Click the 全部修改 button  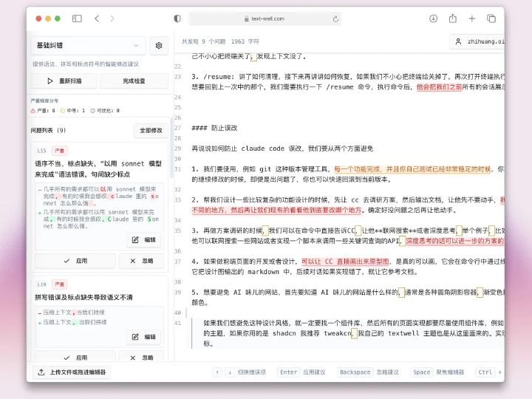tap(151, 130)
